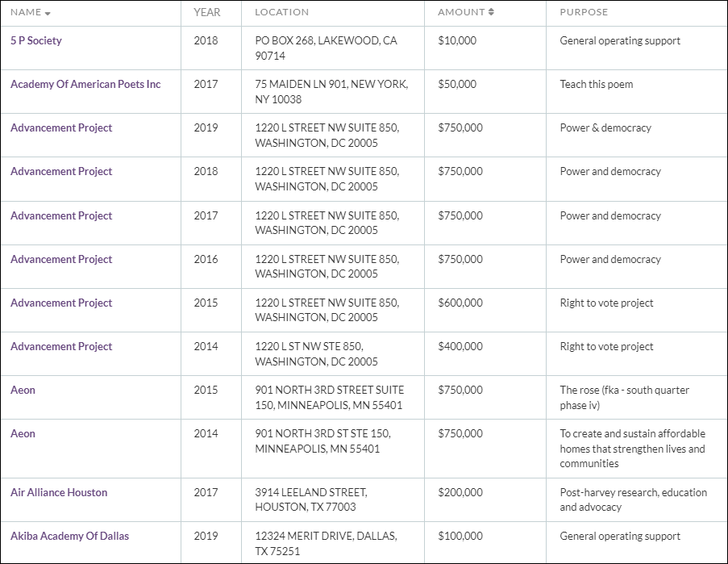
Task: Sort the table by the PURPOSE column
Action: tap(583, 12)
